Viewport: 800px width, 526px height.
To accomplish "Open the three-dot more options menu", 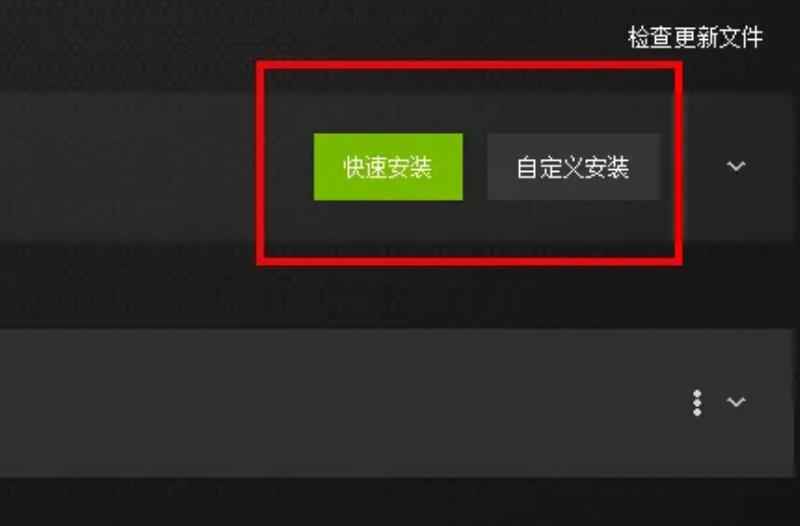I will click(697, 403).
